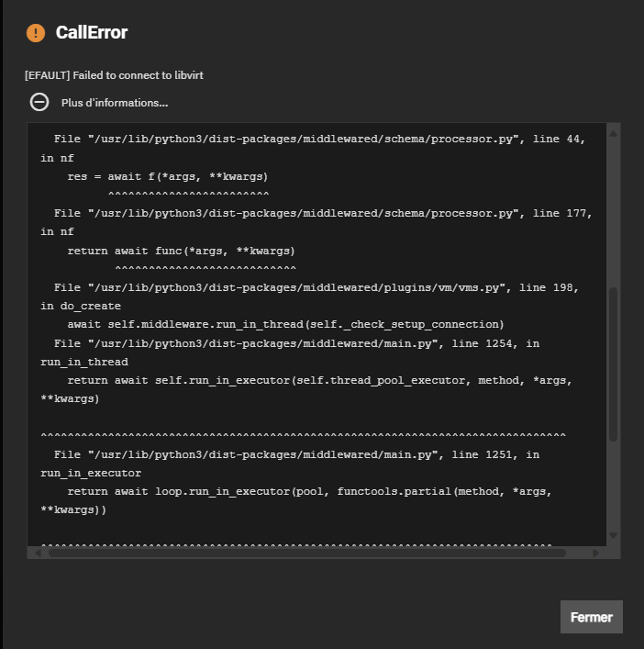Click the traceback scroll-up arrow

[x=614, y=133]
